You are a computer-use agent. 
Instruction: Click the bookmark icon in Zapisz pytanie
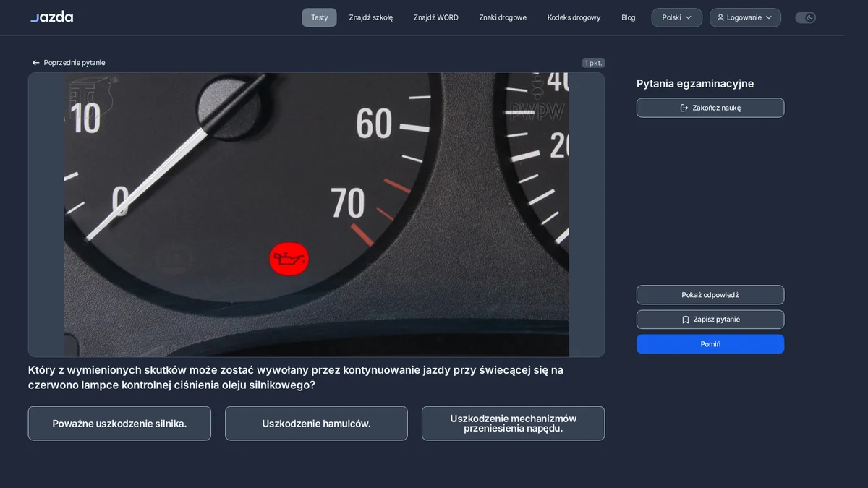point(685,320)
